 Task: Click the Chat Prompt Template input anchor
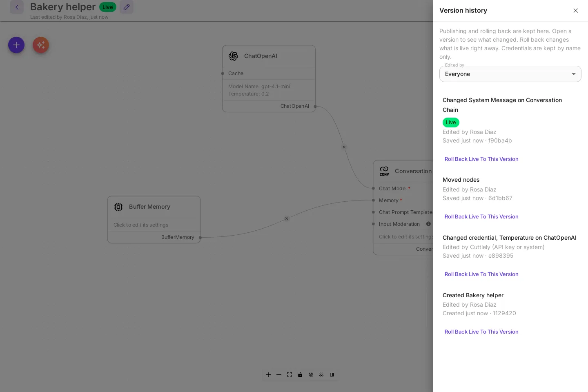[x=373, y=212]
